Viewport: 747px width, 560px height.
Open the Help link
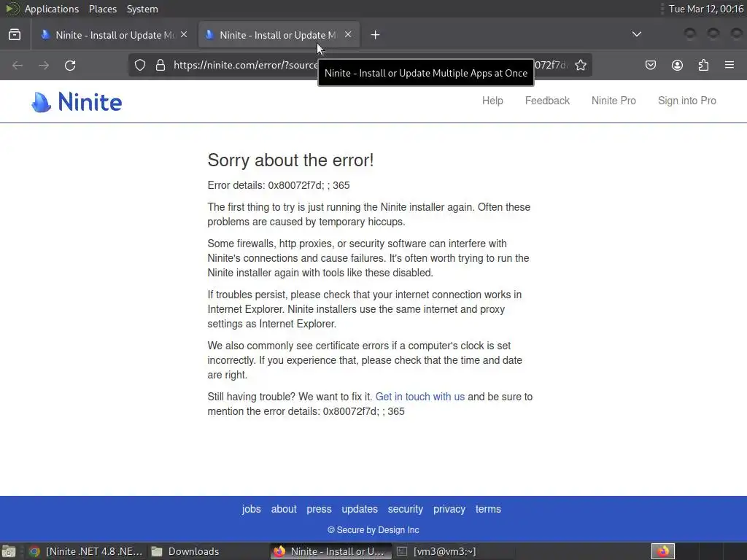[x=492, y=101]
